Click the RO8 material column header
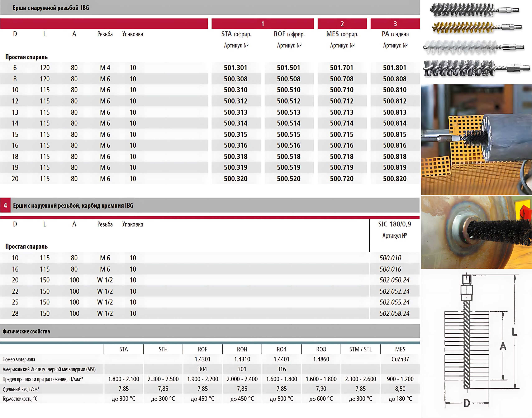This screenshot has width=532, height=418. coord(321,349)
